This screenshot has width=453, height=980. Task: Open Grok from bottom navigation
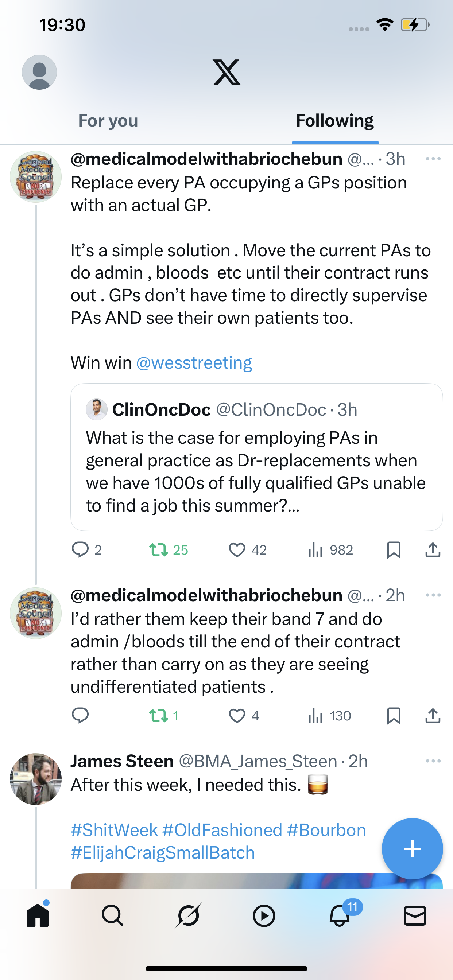[188, 916]
